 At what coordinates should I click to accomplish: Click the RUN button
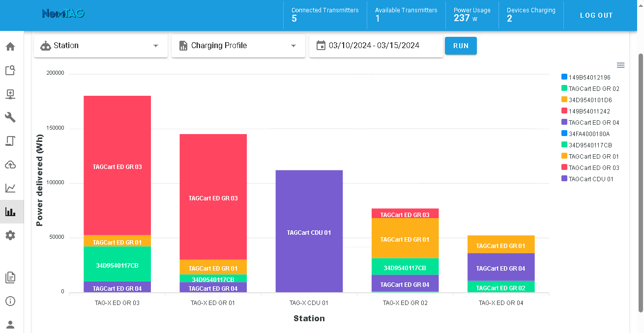(461, 46)
